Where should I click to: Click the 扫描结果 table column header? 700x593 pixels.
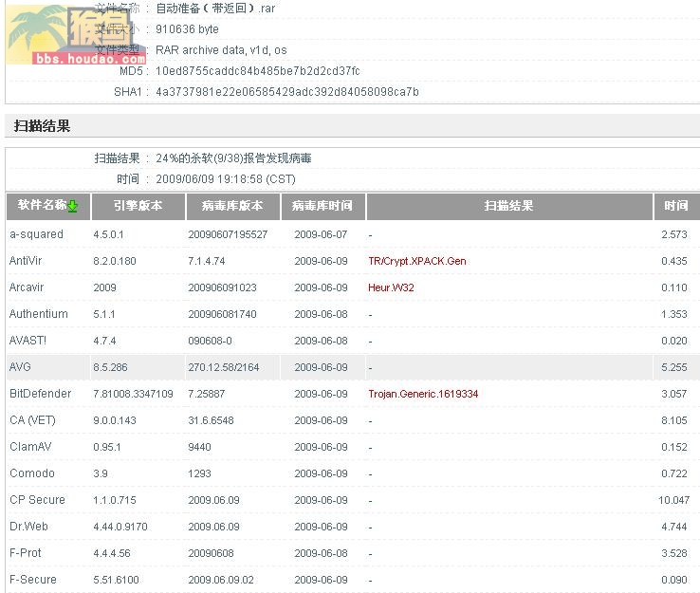(509, 206)
